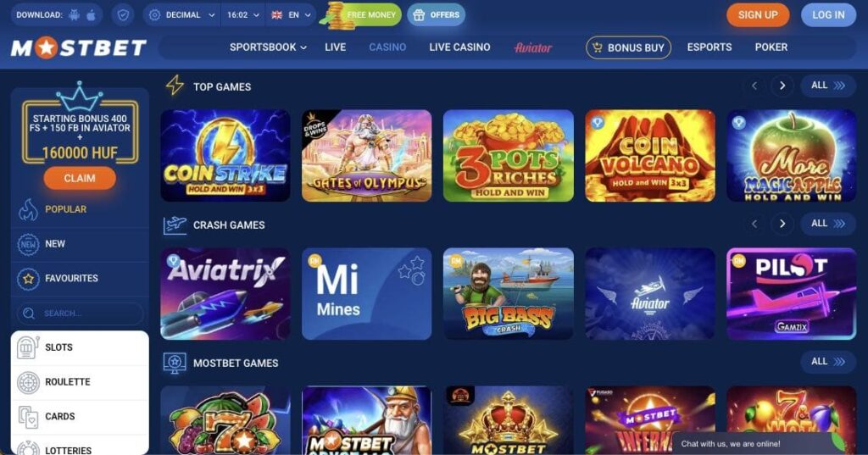This screenshot has height=455, width=868.
Task: Show next Top Games with right arrow
Action: 782,86
